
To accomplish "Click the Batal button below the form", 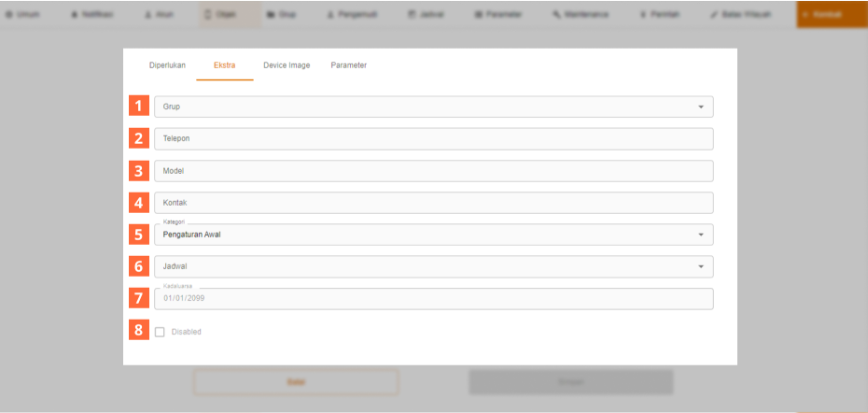I will click(x=296, y=382).
